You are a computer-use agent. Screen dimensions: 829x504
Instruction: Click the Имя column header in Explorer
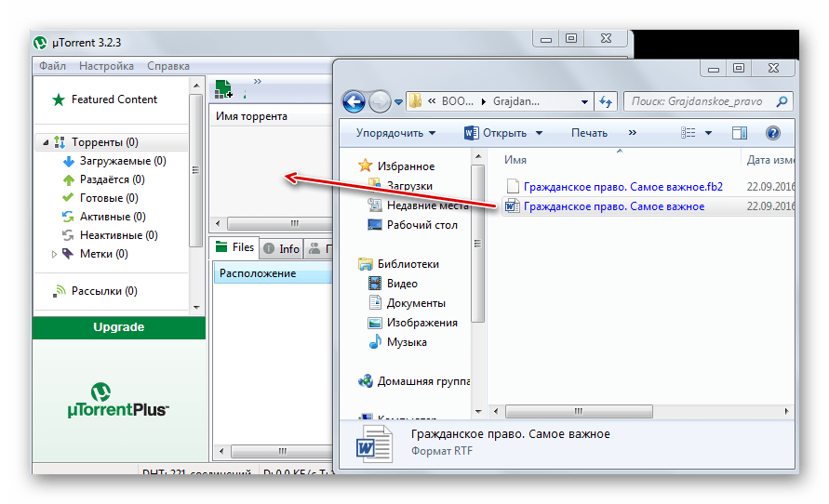515,160
